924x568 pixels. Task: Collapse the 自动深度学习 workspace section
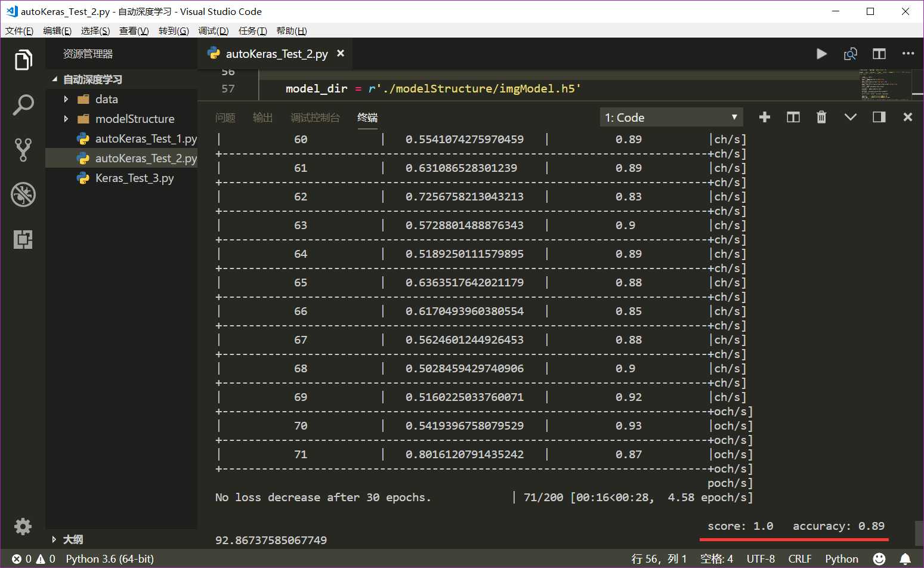(55, 79)
